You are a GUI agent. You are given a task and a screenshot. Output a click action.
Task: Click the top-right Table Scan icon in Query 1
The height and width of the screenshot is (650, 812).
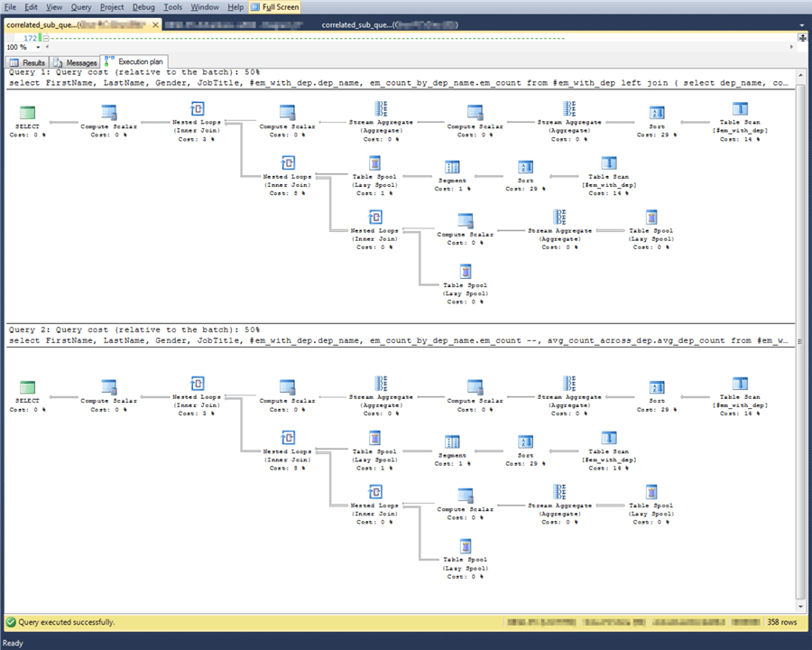(740, 109)
